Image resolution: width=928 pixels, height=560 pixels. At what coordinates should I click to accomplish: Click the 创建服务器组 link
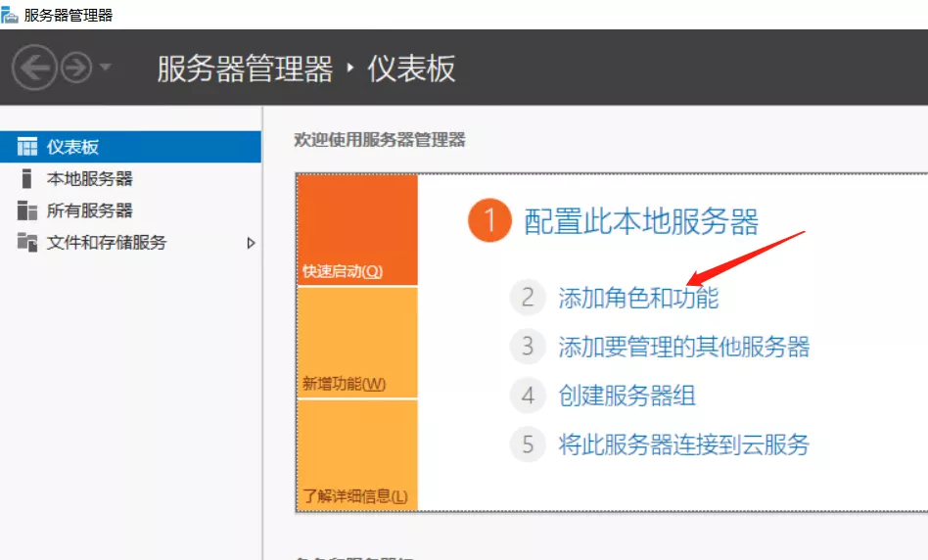coord(626,396)
